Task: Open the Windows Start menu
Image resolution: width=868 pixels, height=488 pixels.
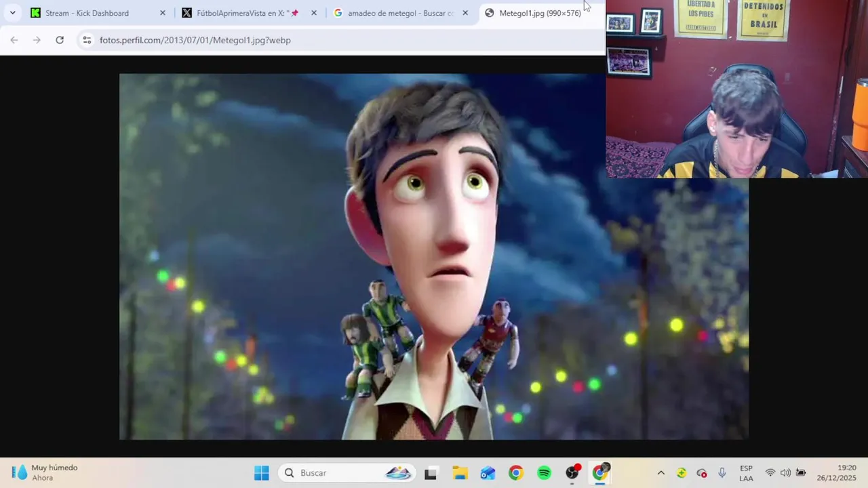Action: [x=261, y=473]
